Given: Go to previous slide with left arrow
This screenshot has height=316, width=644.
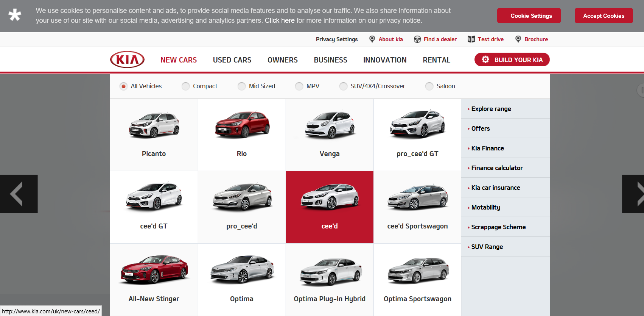Looking at the screenshot, I should point(19,194).
